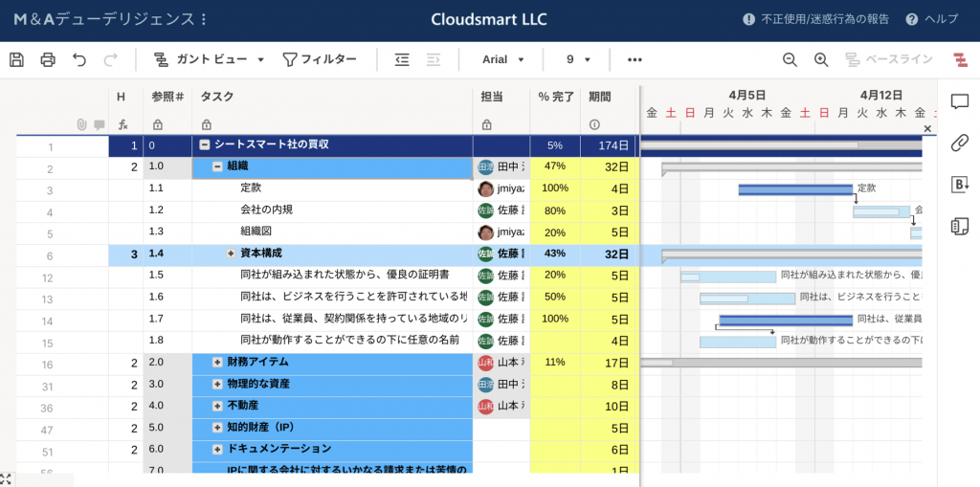Click the comment column header icon

(x=99, y=125)
